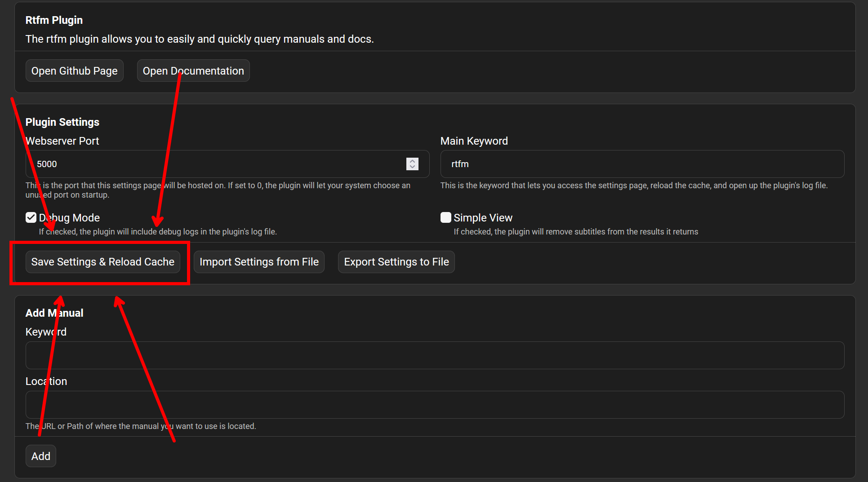Open the plugin Documentation

[x=193, y=71]
